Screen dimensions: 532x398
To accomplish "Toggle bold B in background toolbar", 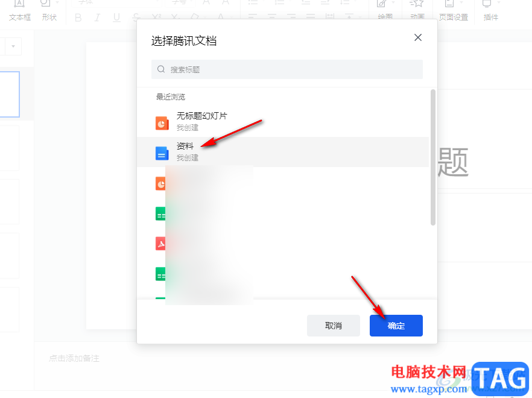I will pyautogui.click(x=78, y=17).
